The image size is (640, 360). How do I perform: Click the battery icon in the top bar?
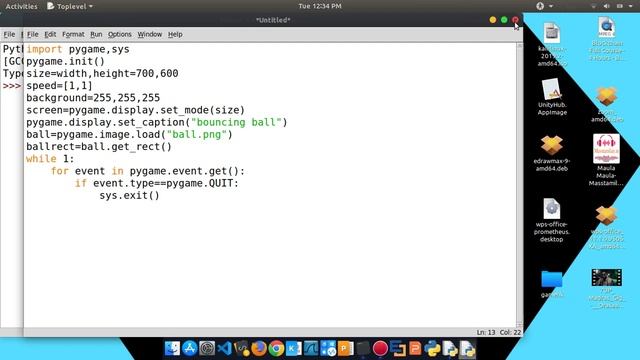coord(620,6)
